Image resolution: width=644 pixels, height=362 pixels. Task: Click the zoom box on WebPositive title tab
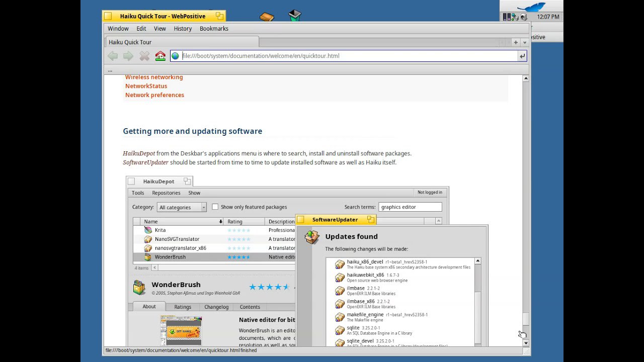219,16
